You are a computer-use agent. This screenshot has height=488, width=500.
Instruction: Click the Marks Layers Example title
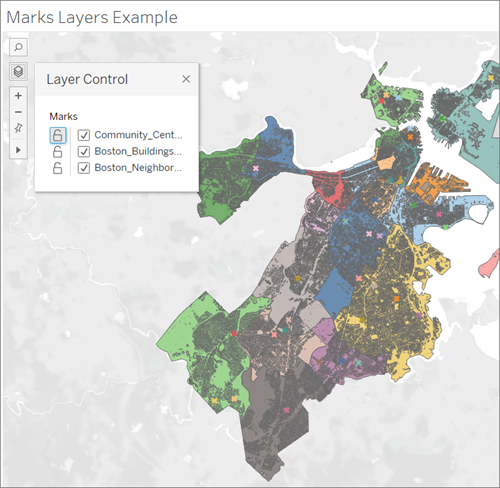[x=92, y=17]
